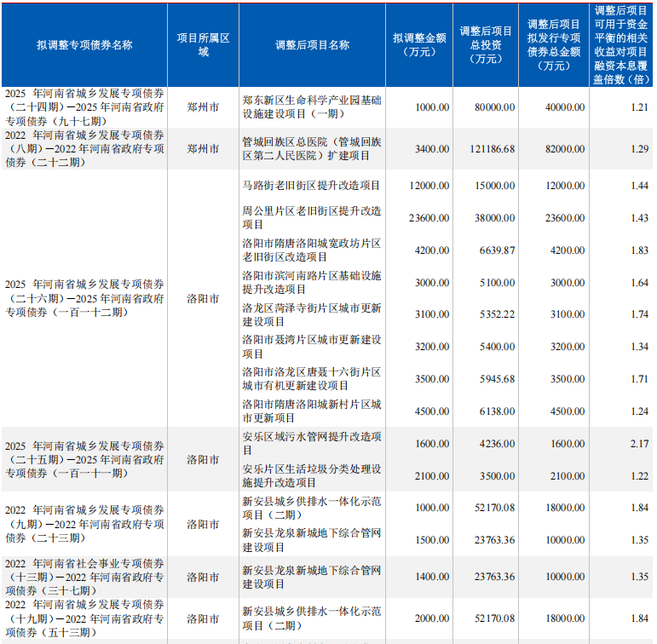Click total investment value 5945.68
Screen dimensions: 657x644
coord(497,379)
